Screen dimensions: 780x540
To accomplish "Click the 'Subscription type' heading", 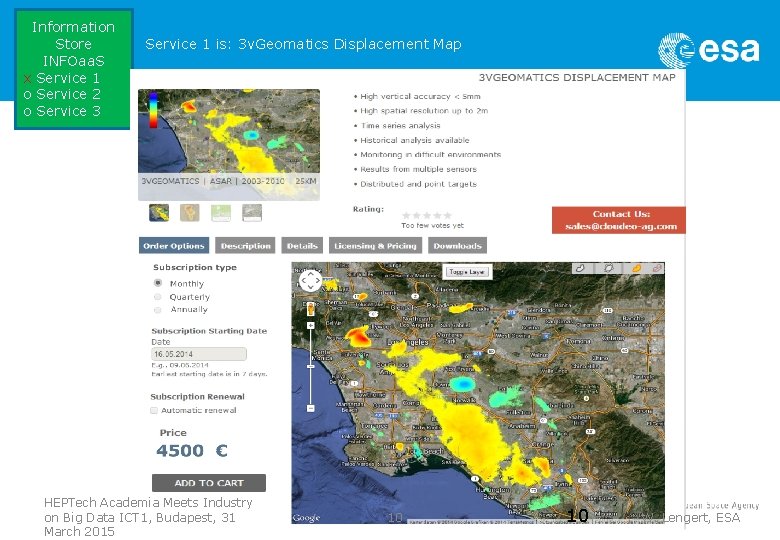I will tap(195, 268).
